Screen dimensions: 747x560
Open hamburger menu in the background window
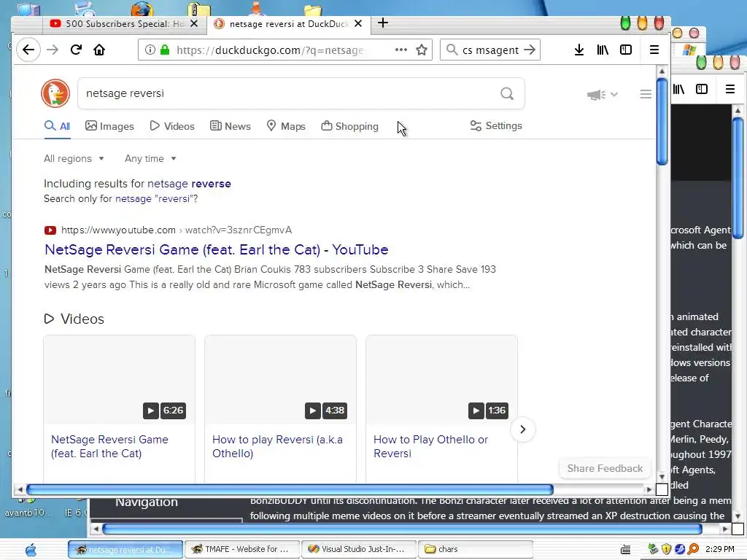729,89
